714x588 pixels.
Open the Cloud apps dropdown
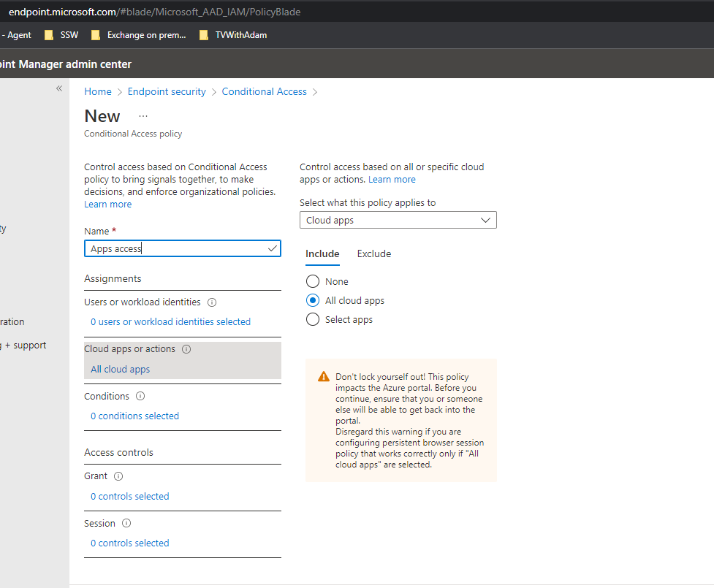398,220
